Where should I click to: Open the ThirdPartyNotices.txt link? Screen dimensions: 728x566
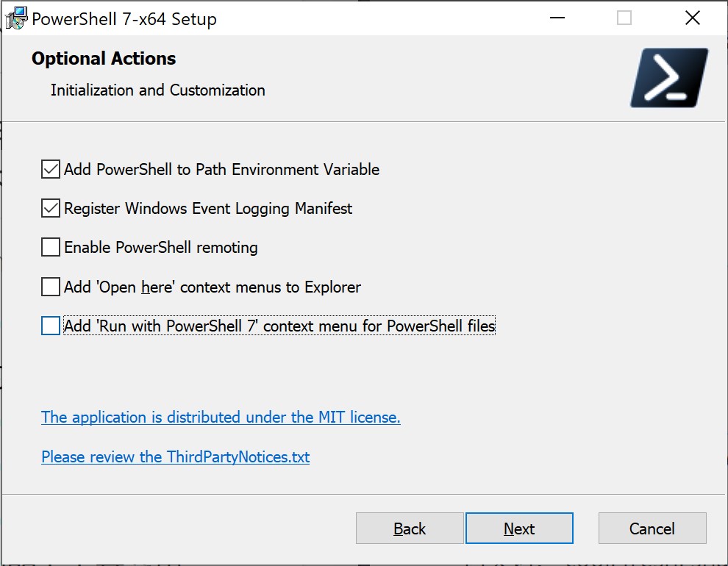(175, 457)
